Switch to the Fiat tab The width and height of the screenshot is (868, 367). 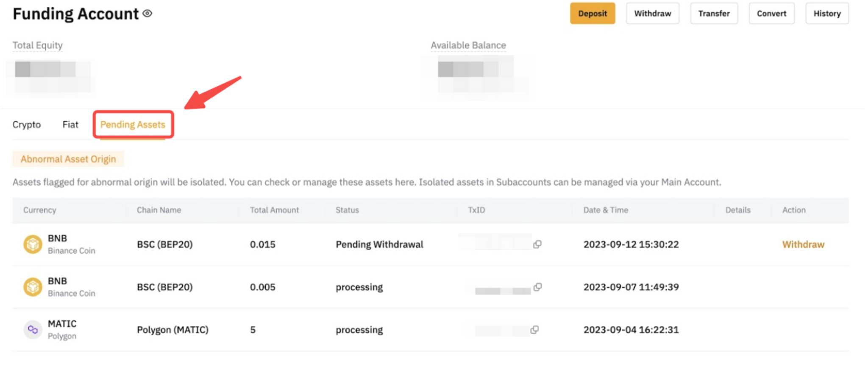click(70, 125)
